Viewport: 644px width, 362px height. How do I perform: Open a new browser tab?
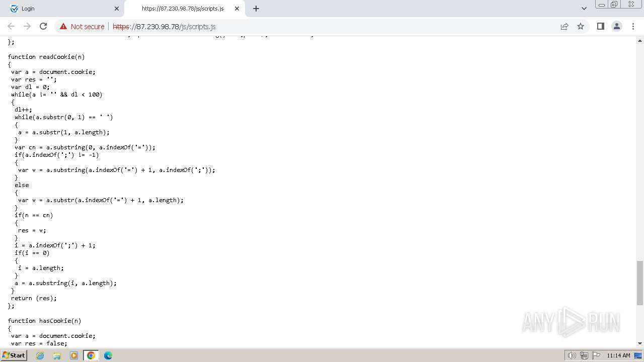pyautogui.click(x=256, y=9)
